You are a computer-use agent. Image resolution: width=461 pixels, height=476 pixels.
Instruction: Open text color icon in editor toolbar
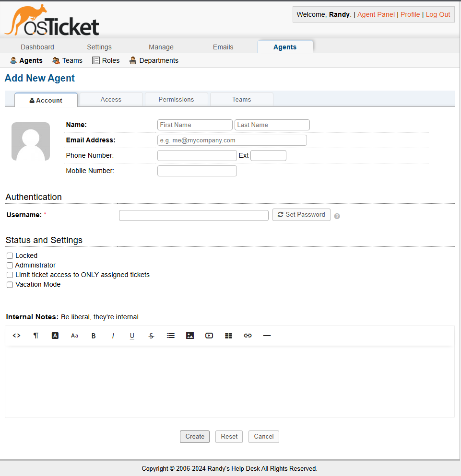click(x=55, y=336)
